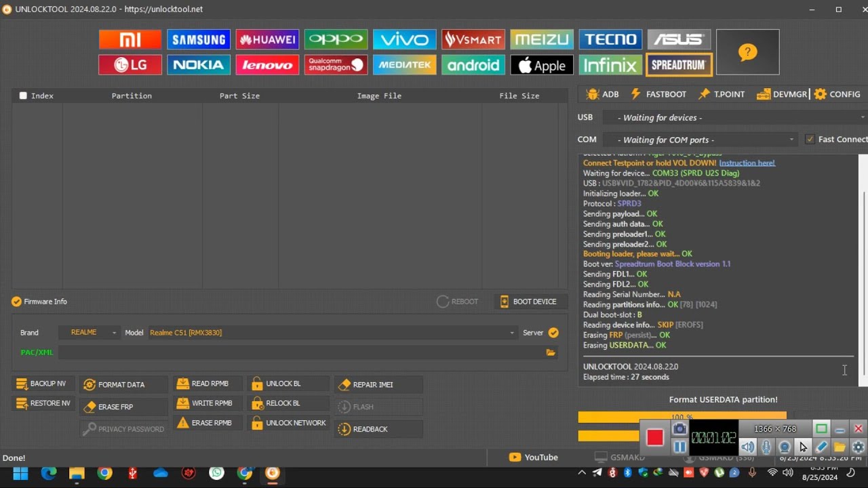
Task: Switch to the FASTBOOT tab
Action: coord(658,94)
